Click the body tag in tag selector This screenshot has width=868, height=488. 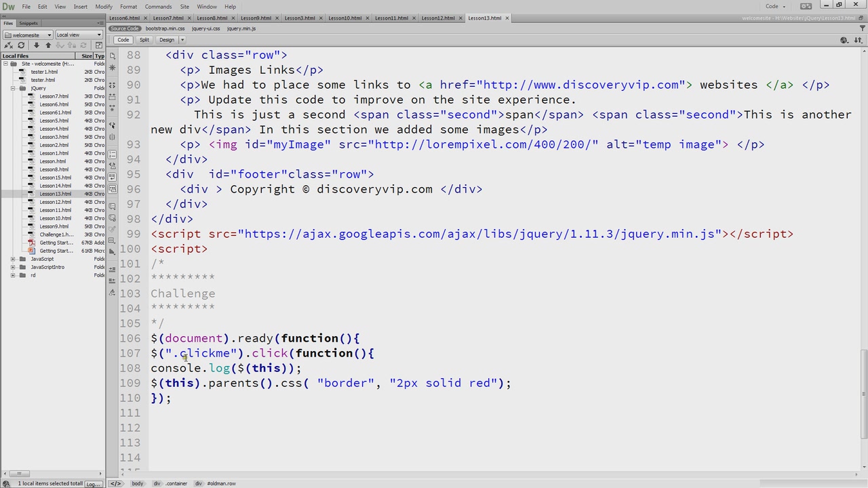(x=138, y=483)
